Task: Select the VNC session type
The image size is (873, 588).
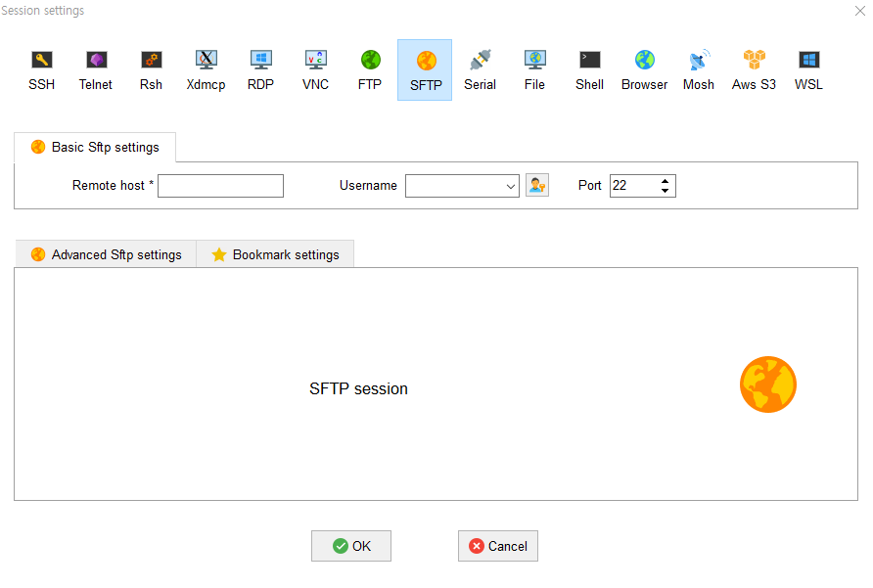Action: pyautogui.click(x=316, y=70)
